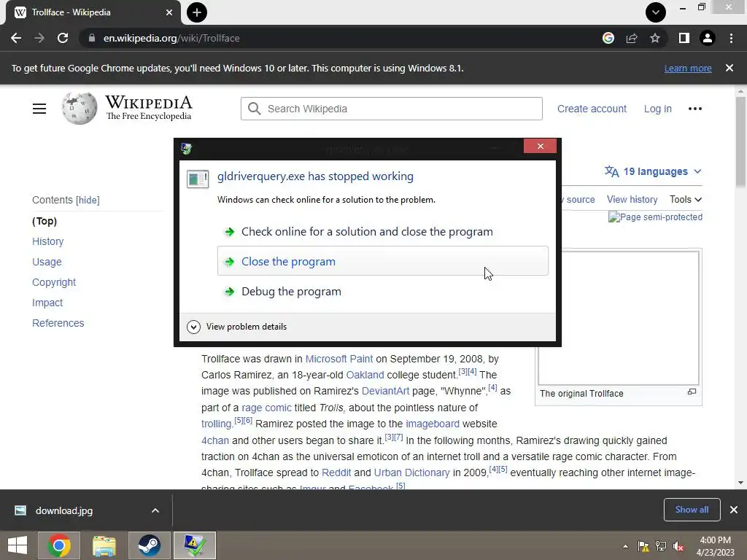The image size is (747, 560).
Task: Enlarge the original Trollface image icon
Action: pyautogui.click(x=692, y=392)
